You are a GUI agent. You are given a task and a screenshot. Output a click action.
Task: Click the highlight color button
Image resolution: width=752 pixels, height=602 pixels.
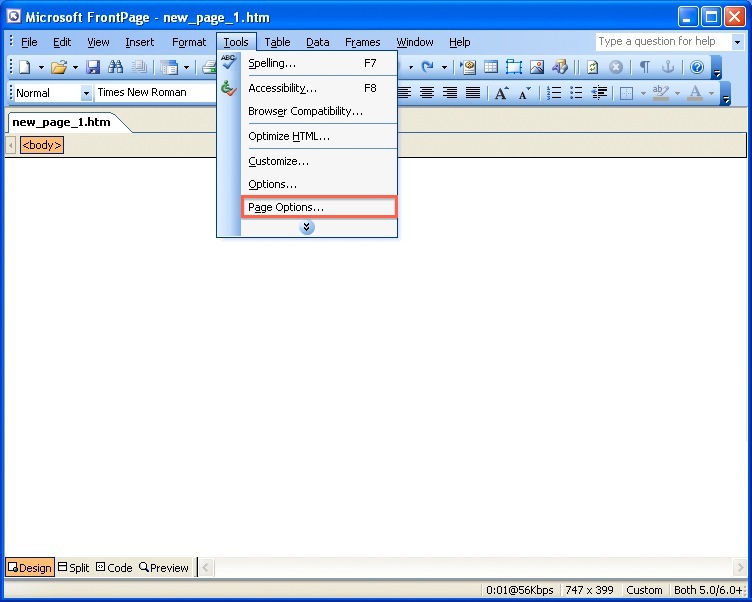click(659, 93)
